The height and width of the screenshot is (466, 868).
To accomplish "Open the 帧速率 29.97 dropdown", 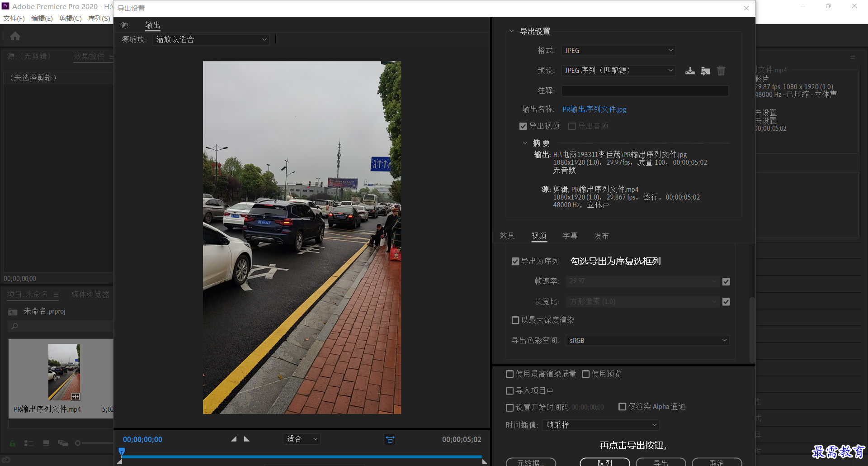I will (642, 281).
